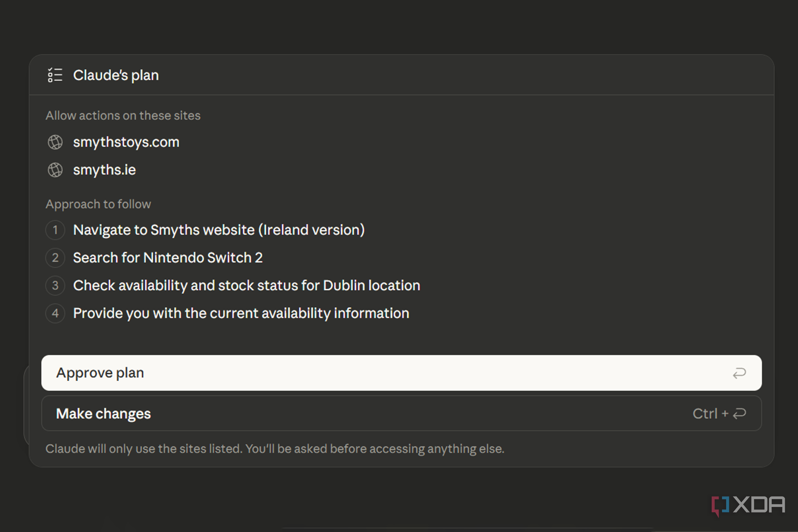Click the step 3 number badge
Viewport: 798px width, 532px height.
coord(55,285)
